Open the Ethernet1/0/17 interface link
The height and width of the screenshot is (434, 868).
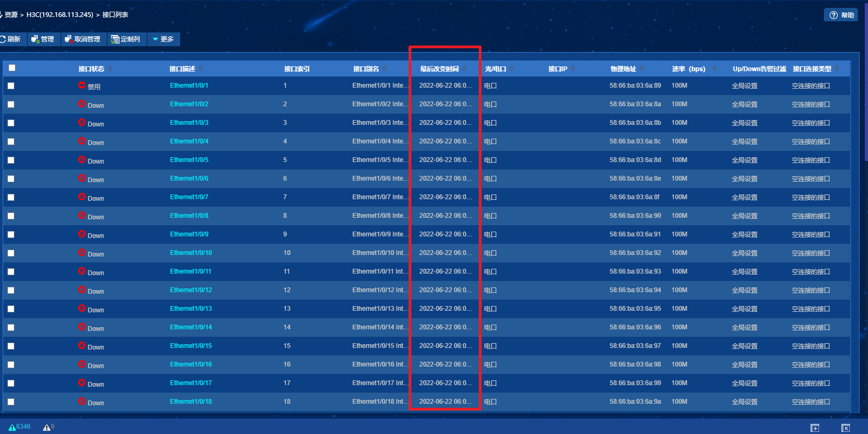tap(191, 383)
